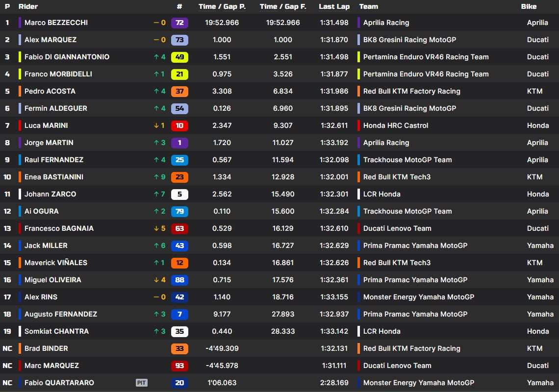Click the blue number 79 badge
The image size is (559, 392).
click(x=179, y=211)
